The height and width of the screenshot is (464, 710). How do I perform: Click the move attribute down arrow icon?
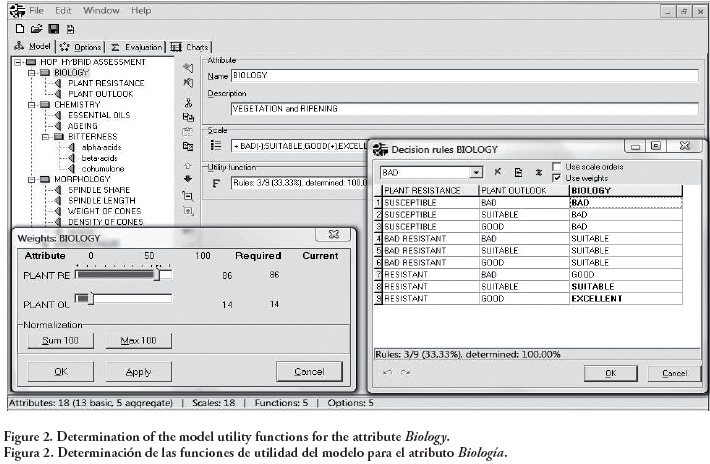coord(188,179)
